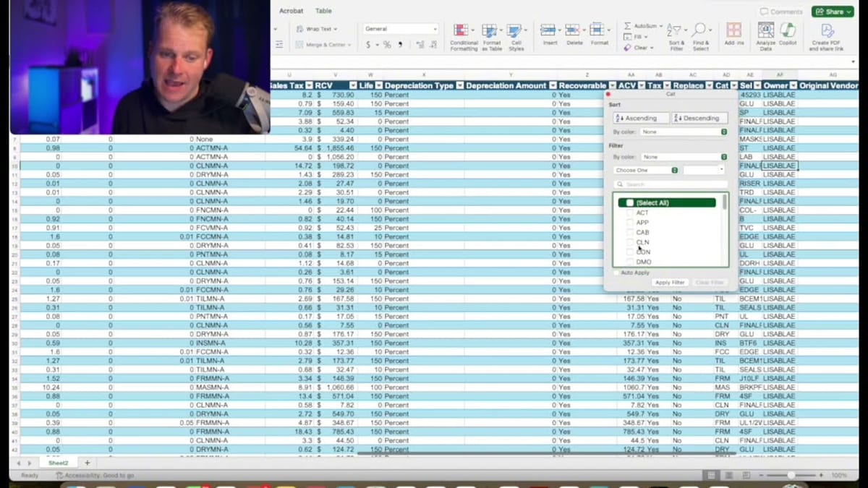Click the Fill icon
The image size is (868, 488).
click(627, 37)
